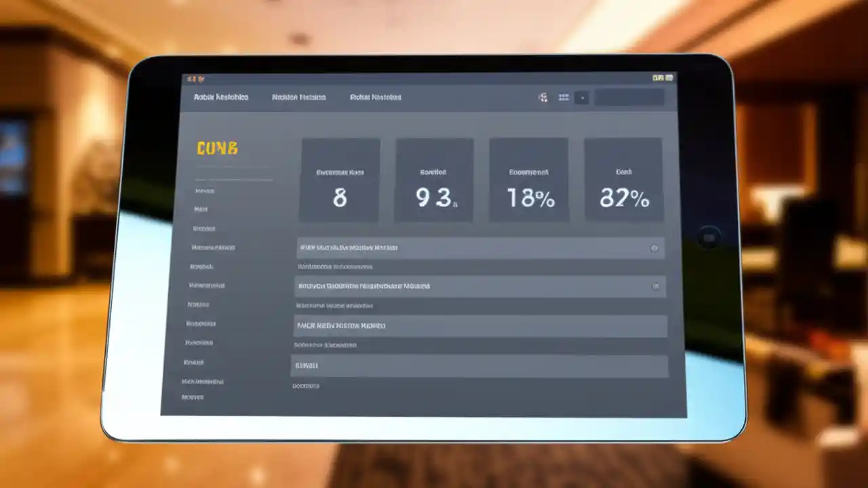Open the settings gear icon in the top bar
Screen dimensions: 868x488
point(543,97)
